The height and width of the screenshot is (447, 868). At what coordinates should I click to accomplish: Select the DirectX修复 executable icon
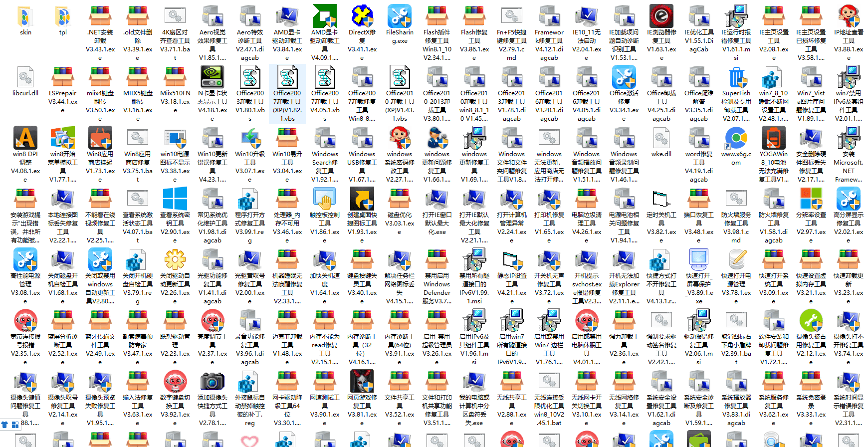[x=362, y=17]
